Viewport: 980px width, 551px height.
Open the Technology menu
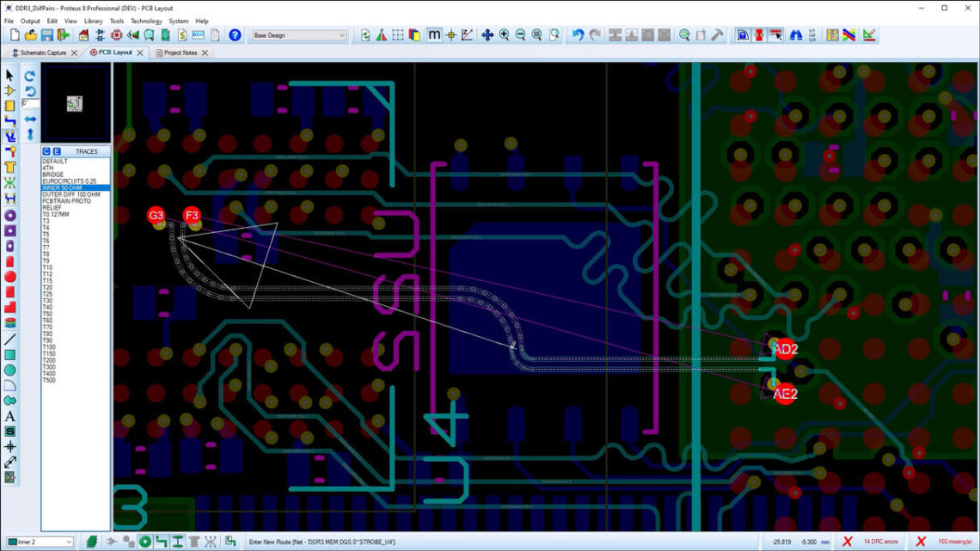pyautogui.click(x=146, y=21)
